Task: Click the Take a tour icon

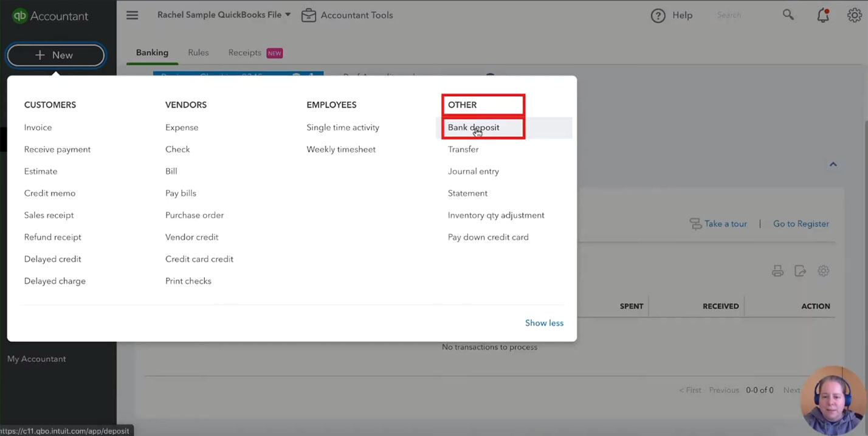Action: click(x=695, y=224)
